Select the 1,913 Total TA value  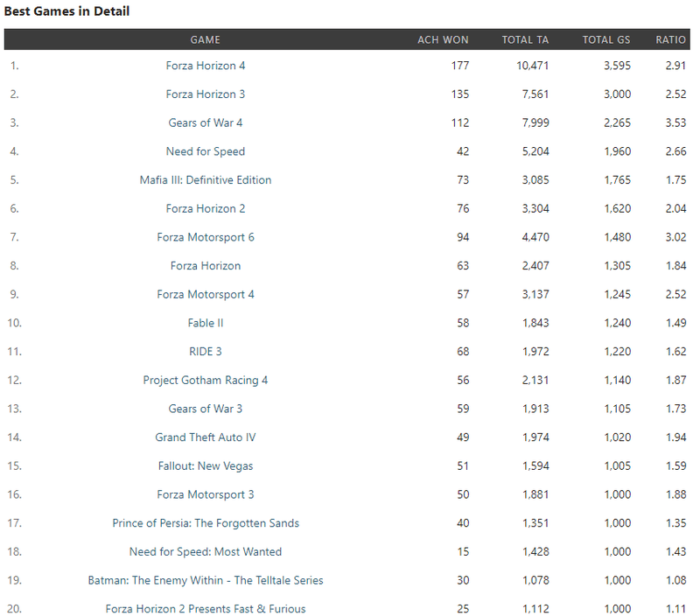535,409
